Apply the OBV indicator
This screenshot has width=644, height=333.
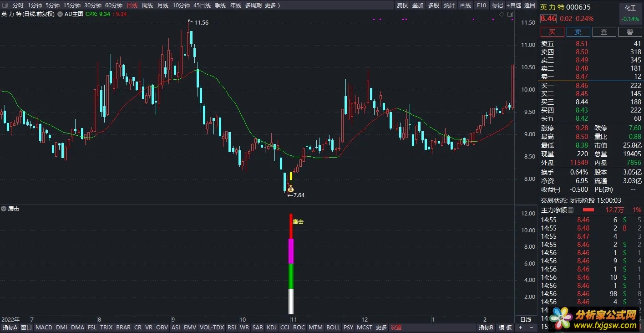[x=162, y=328]
